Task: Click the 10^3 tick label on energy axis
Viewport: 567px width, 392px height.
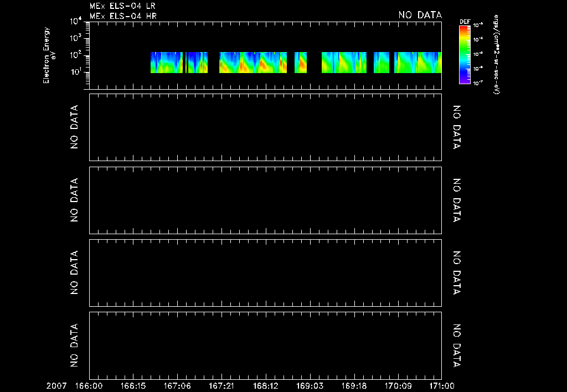Action: click(76, 38)
